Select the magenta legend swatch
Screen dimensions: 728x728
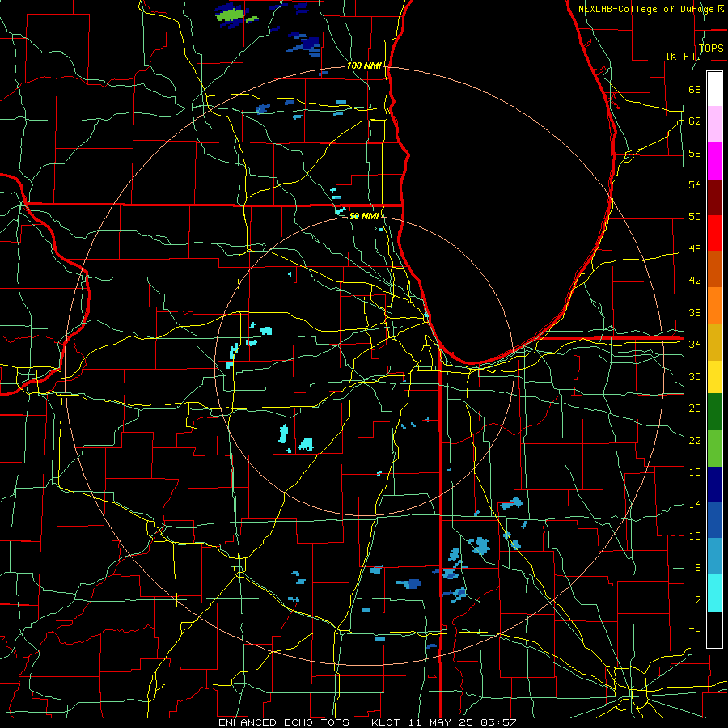click(714, 161)
